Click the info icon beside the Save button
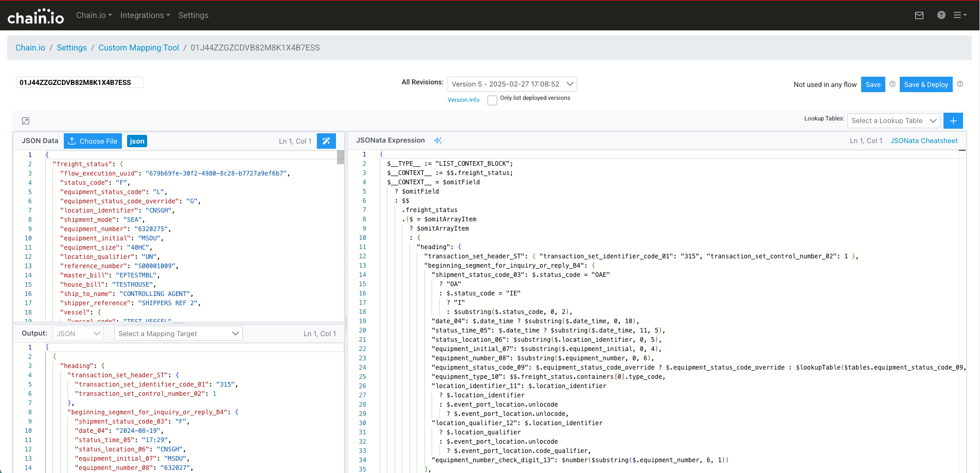The width and height of the screenshot is (980, 473). click(x=893, y=84)
